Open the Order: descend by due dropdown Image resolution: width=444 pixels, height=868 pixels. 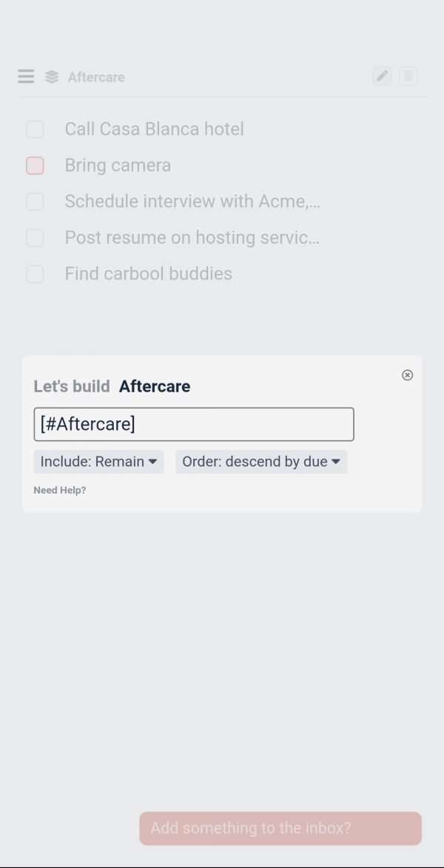pyautogui.click(x=261, y=462)
